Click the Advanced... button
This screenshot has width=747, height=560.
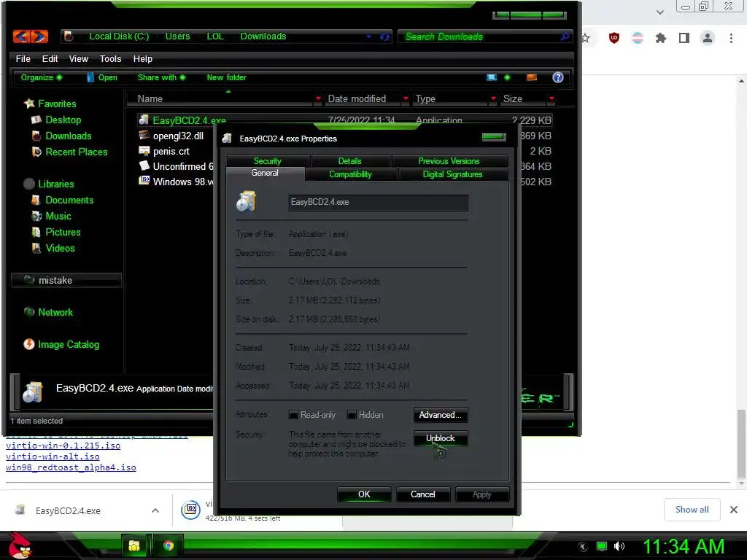pyautogui.click(x=440, y=415)
